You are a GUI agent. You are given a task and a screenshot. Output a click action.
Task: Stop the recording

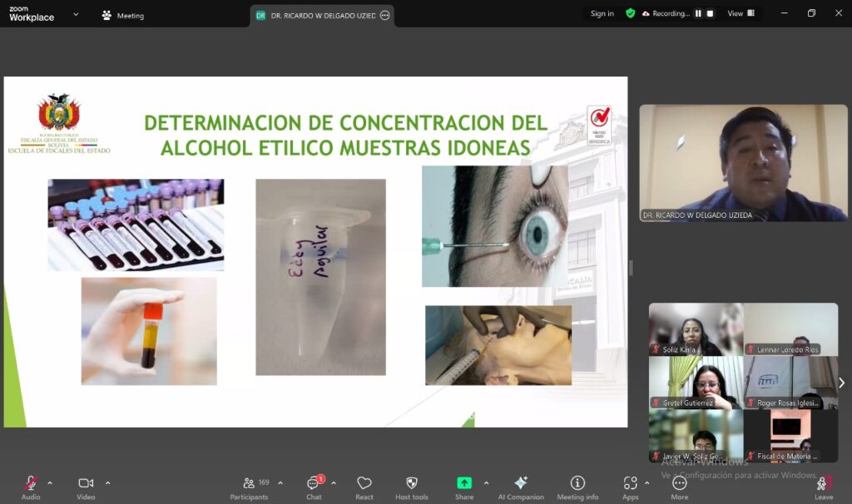point(710,13)
